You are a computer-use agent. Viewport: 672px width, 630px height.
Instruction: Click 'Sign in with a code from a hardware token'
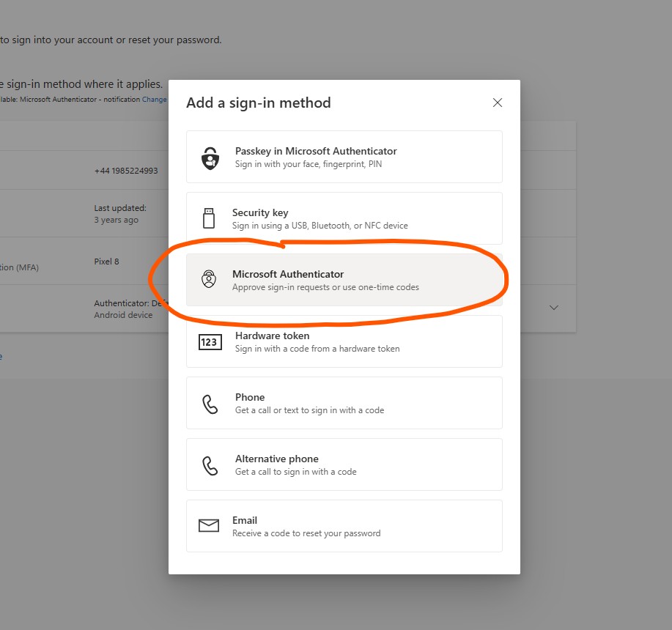pyautogui.click(x=317, y=349)
